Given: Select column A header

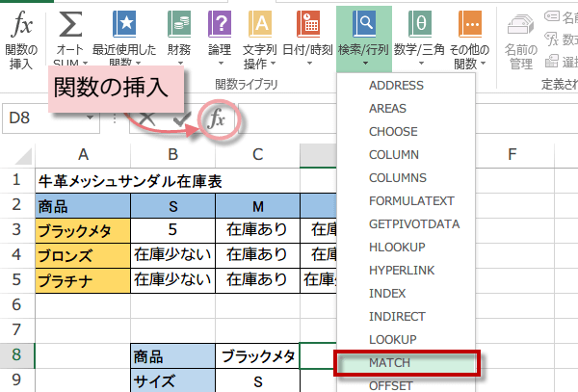Looking at the screenshot, I should 84,155.
